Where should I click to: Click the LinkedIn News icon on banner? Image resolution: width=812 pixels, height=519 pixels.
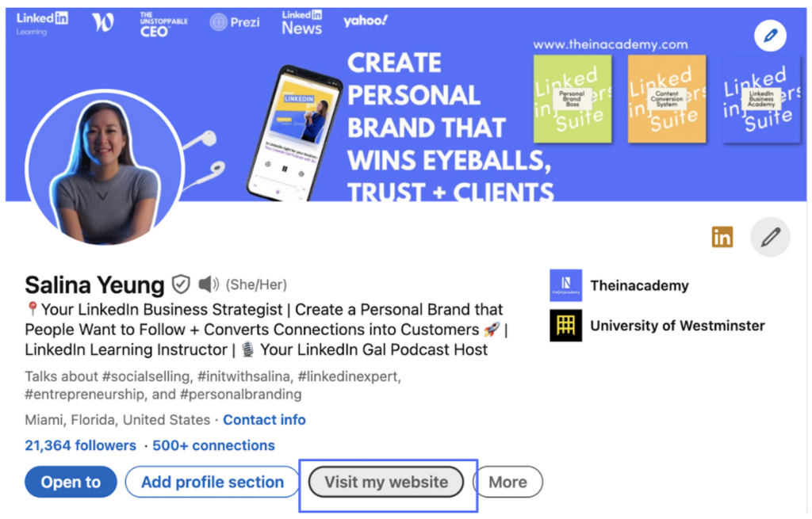(x=301, y=22)
